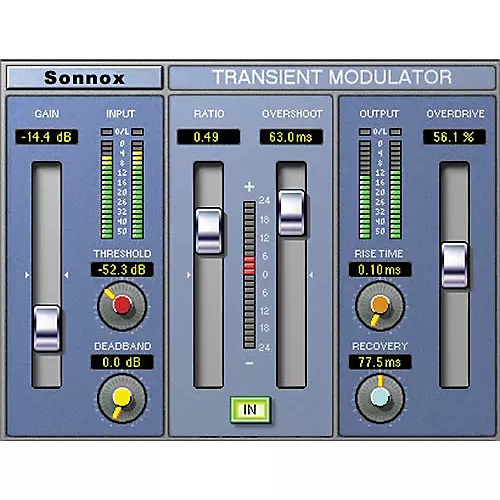Click the OVERDRIVE label
Viewport: 500px width, 500px height.
click(x=455, y=114)
